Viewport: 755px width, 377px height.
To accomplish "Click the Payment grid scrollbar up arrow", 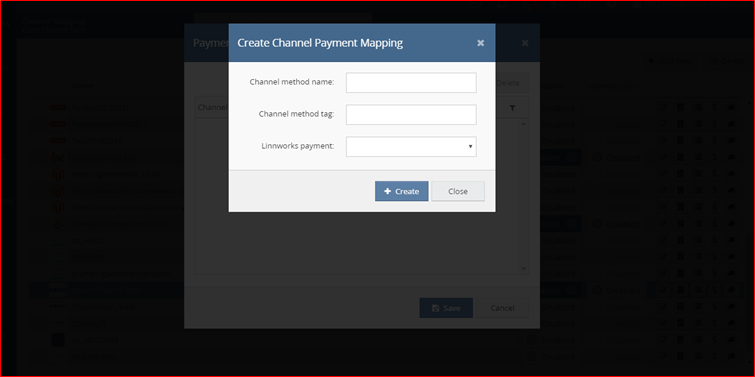I will [x=524, y=124].
